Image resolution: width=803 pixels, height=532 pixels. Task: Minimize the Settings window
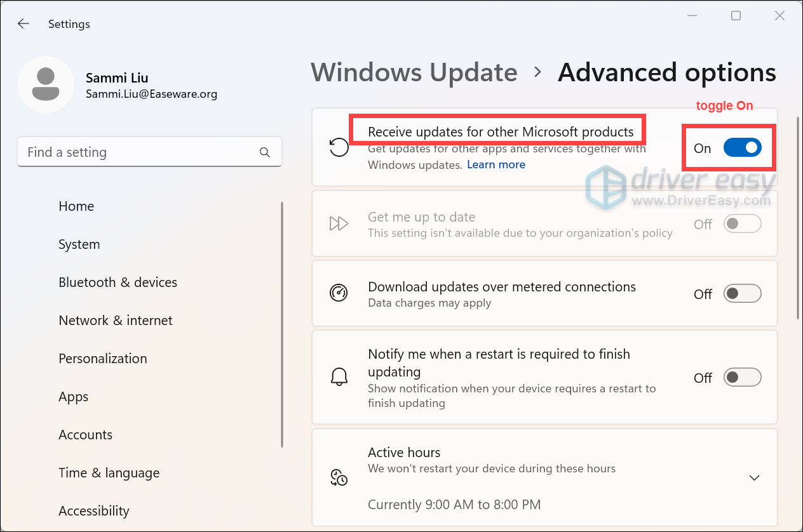692,16
